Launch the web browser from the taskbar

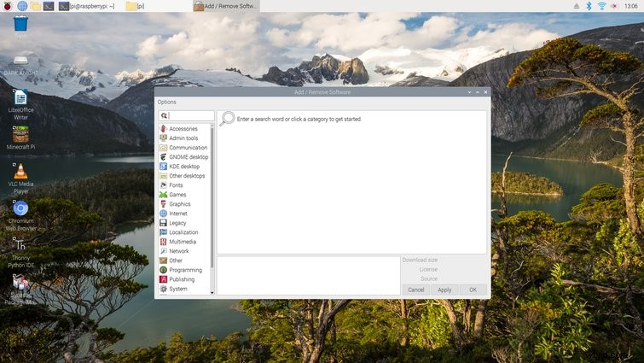(x=22, y=6)
